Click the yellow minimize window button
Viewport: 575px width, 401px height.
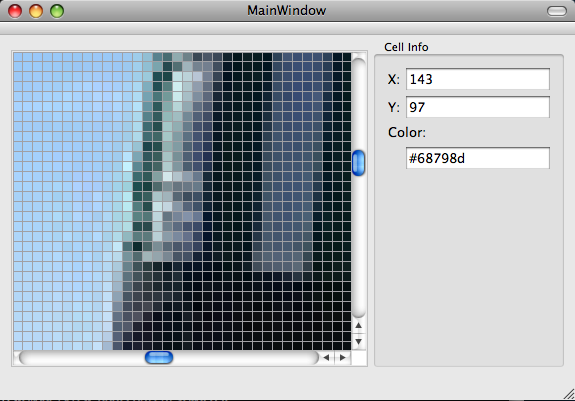coord(36,11)
